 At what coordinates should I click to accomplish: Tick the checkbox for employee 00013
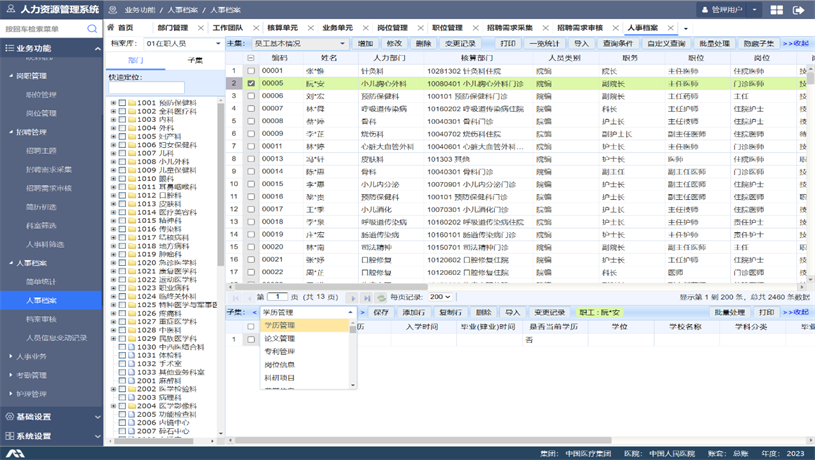coord(251,159)
